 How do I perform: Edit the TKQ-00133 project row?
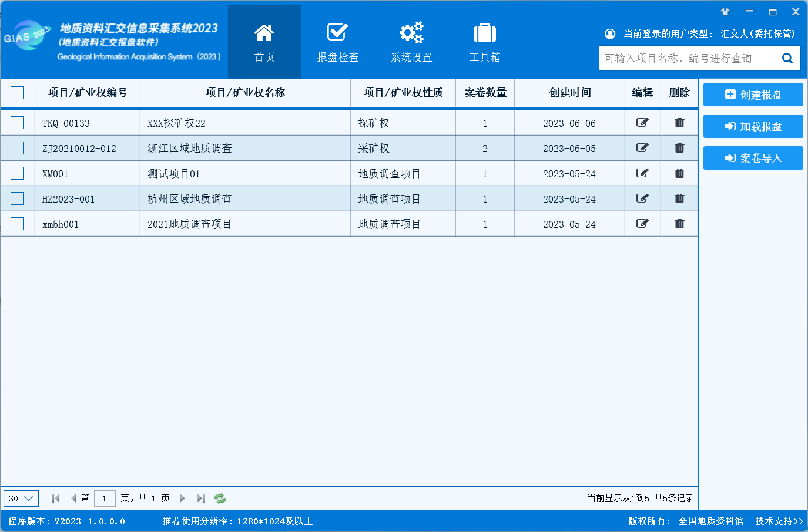point(642,123)
